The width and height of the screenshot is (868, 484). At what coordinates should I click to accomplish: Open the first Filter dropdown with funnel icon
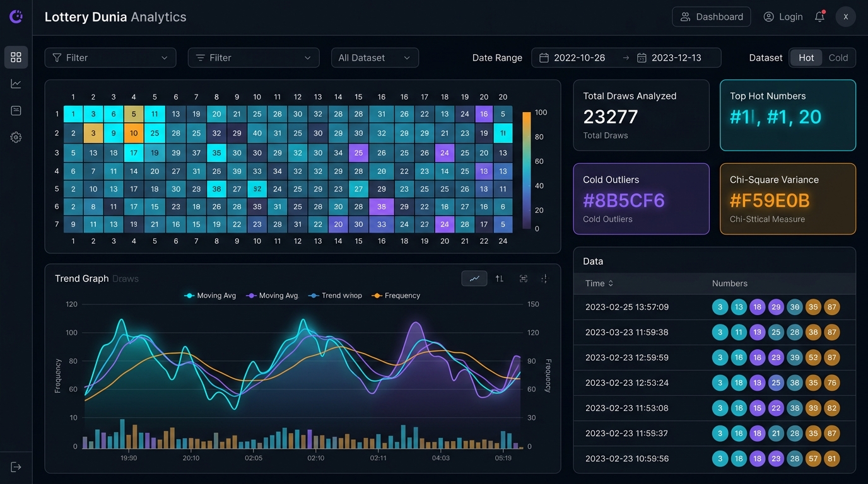(x=110, y=57)
